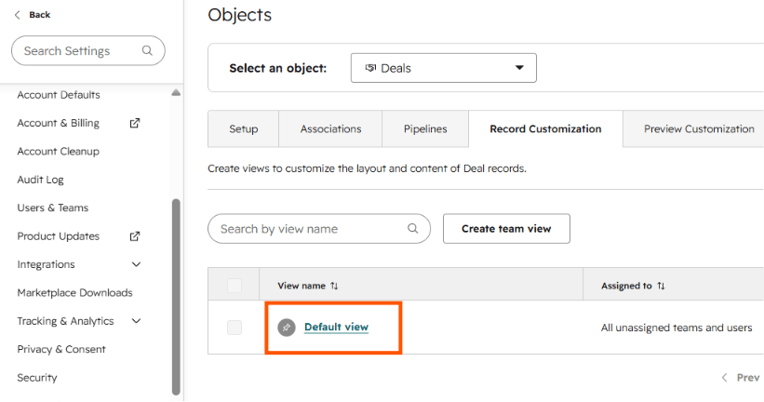The height and width of the screenshot is (402, 764).
Task: Focus the Search by view name field
Action: pos(319,229)
